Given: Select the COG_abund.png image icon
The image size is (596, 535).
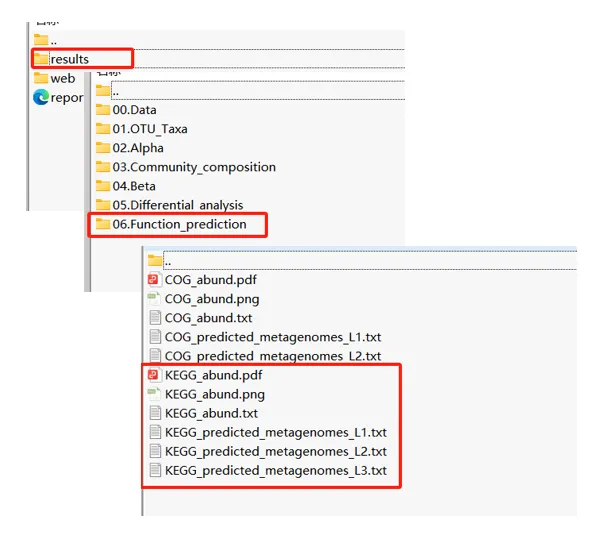Looking at the screenshot, I should [154, 299].
